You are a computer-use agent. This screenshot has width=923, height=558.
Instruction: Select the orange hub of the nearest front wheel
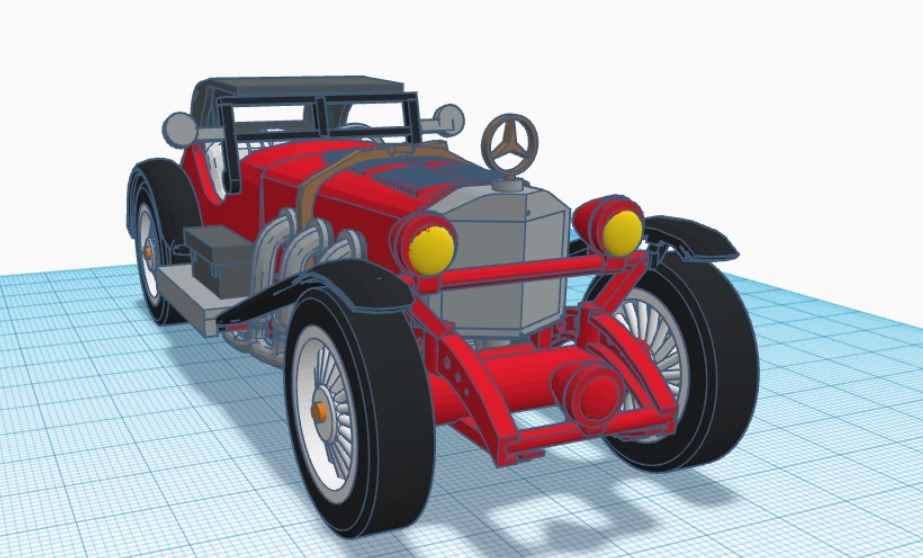(319, 412)
